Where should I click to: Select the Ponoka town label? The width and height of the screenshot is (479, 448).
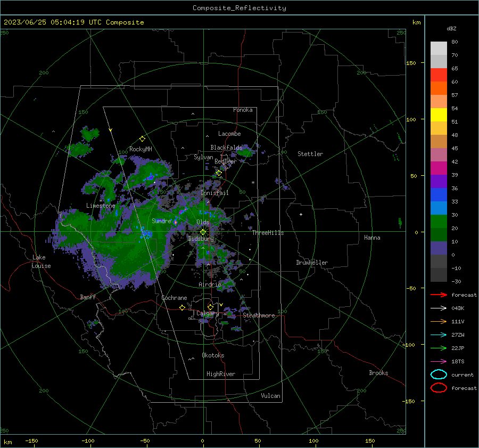click(243, 110)
